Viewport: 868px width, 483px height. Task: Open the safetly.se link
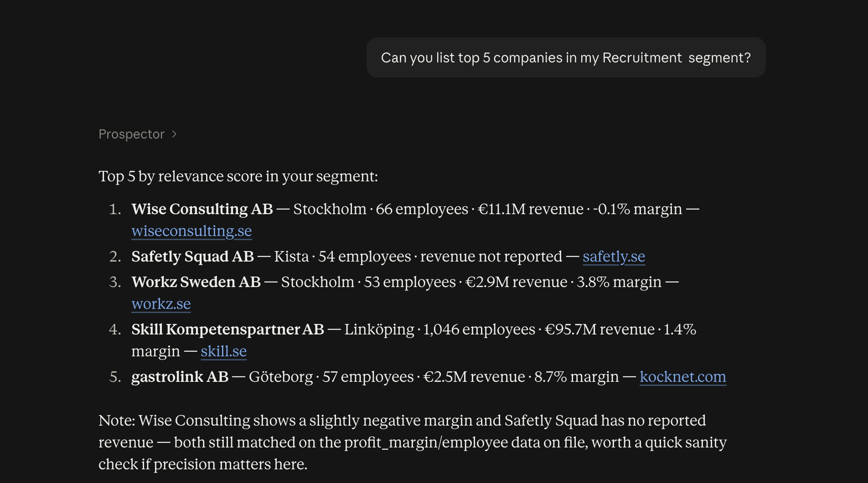pos(614,257)
